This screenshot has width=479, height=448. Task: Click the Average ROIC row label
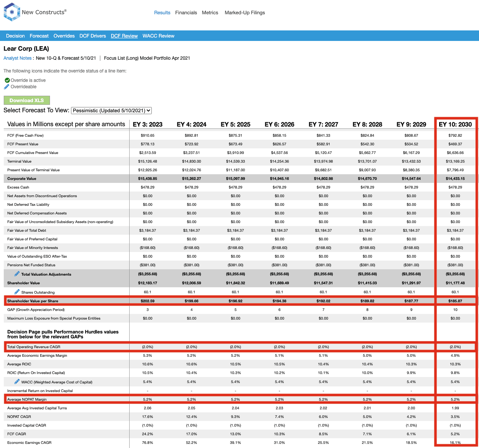pyautogui.click(x=19, y=364)
